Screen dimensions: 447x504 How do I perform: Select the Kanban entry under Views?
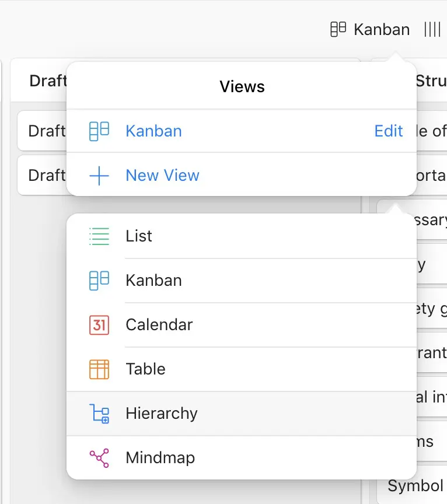(153, 131)
